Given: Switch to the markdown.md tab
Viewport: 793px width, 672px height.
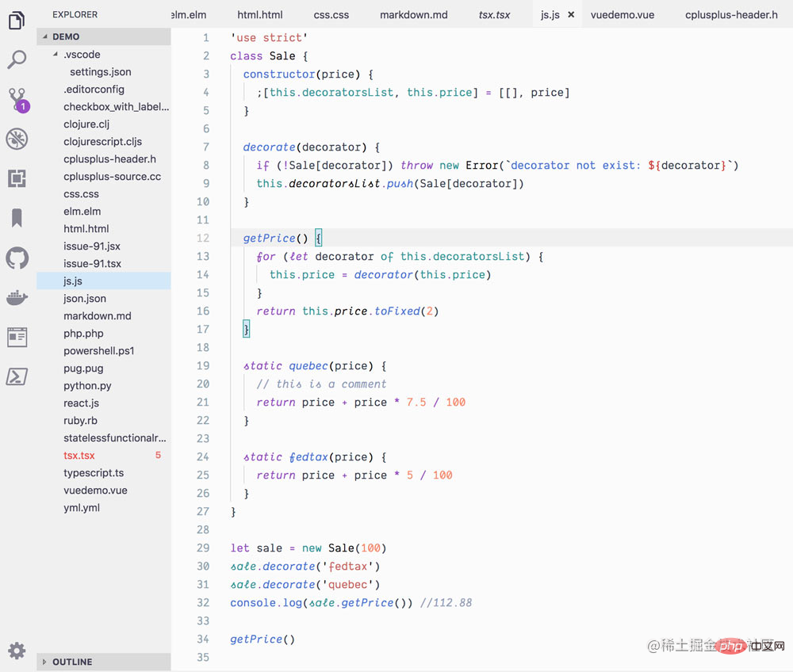Looking at the screenshot, I should pyautogui.click(x=414, y=14).
